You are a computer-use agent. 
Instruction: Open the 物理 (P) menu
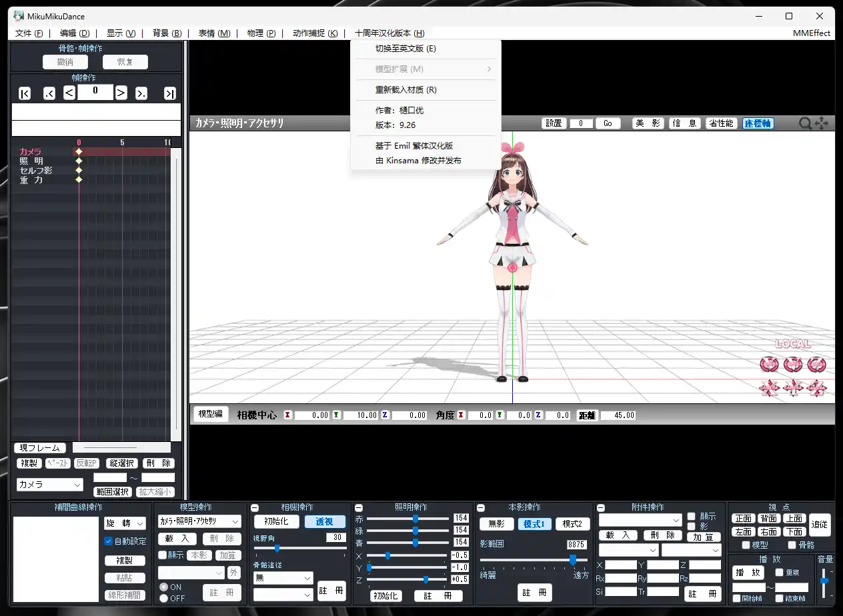pos(261,33)
